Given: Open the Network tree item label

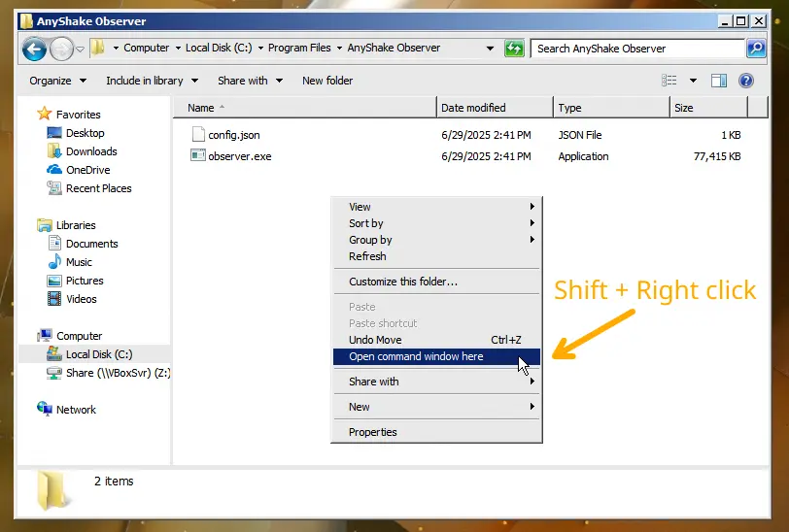Looking at the screenshot, I should point(76,410).
